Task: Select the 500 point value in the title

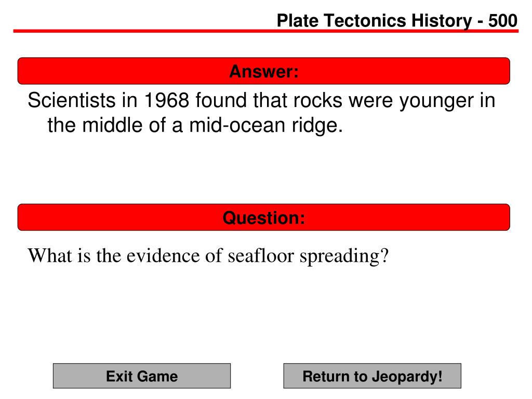Action: tap(502, 21)
